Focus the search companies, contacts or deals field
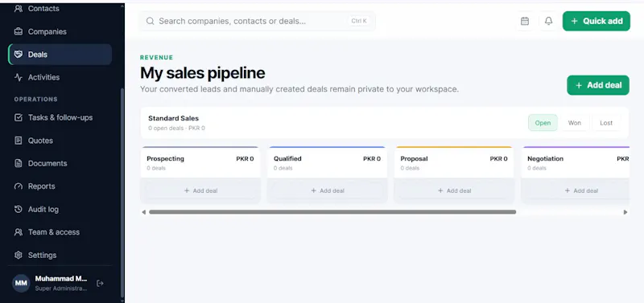This screenshot has height=303, width=644. click(x=257, y=21)
